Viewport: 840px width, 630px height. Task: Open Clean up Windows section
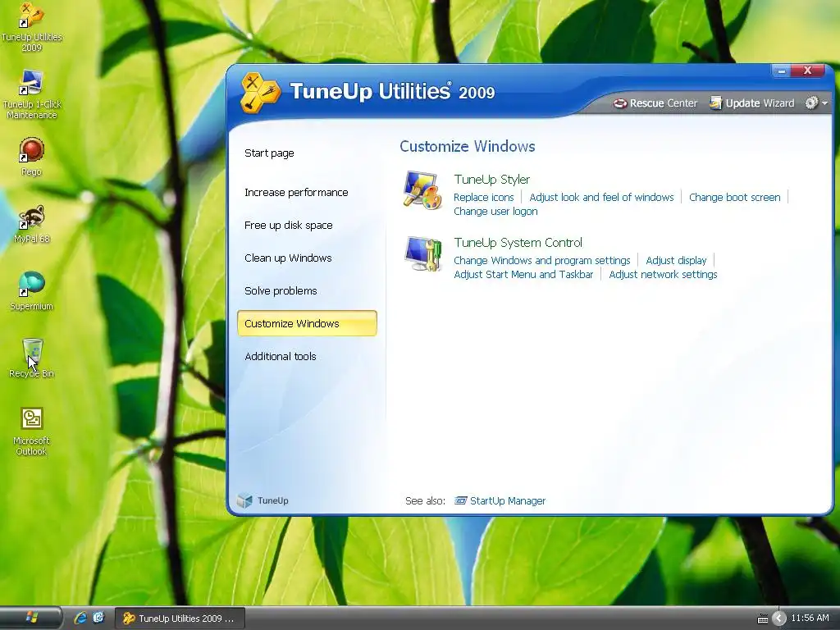click(x=288, y=258)
